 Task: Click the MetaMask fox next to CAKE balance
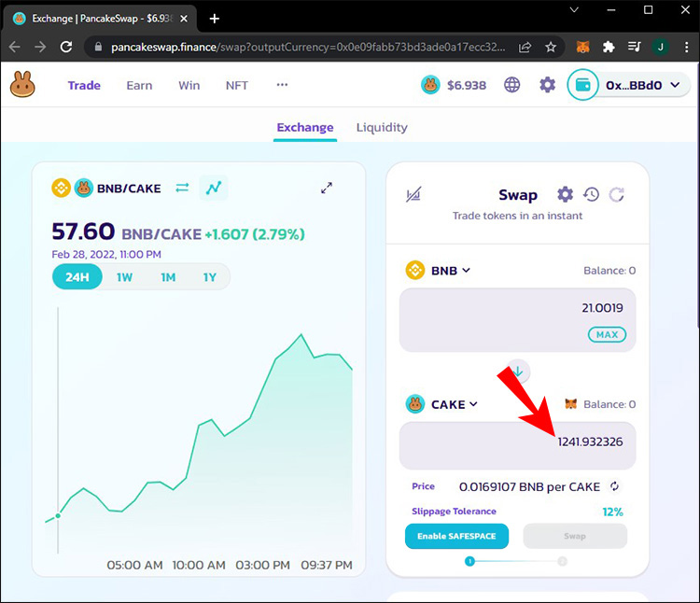571,404
